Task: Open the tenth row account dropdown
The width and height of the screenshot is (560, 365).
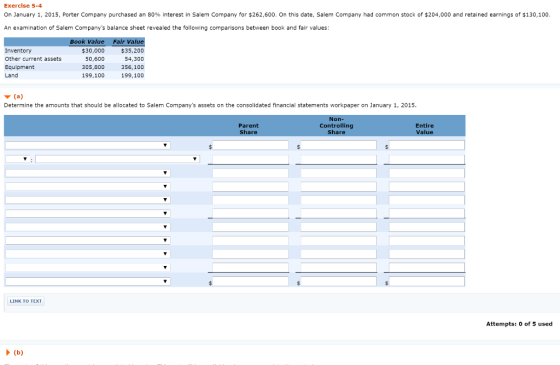Action: click(88, 268)
